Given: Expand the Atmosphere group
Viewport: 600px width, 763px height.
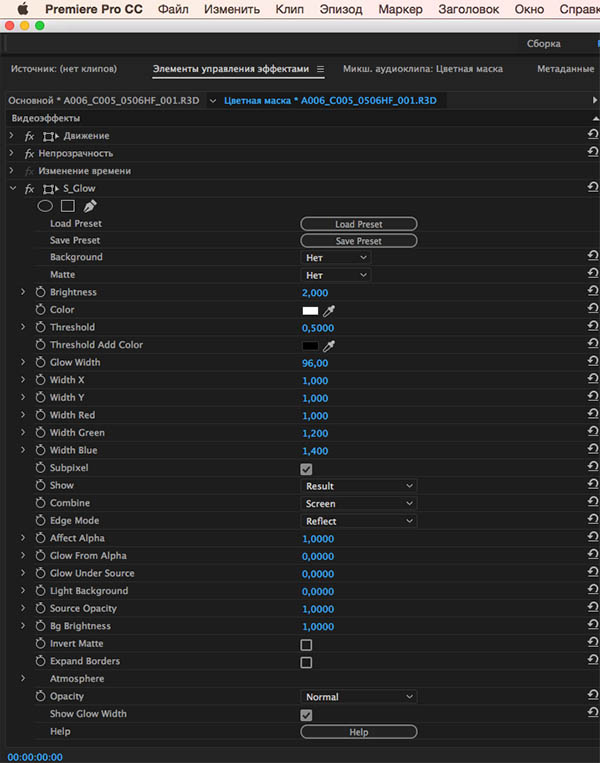Looking at the screenshot, I should pyautogui.click(x=23, y=678).
